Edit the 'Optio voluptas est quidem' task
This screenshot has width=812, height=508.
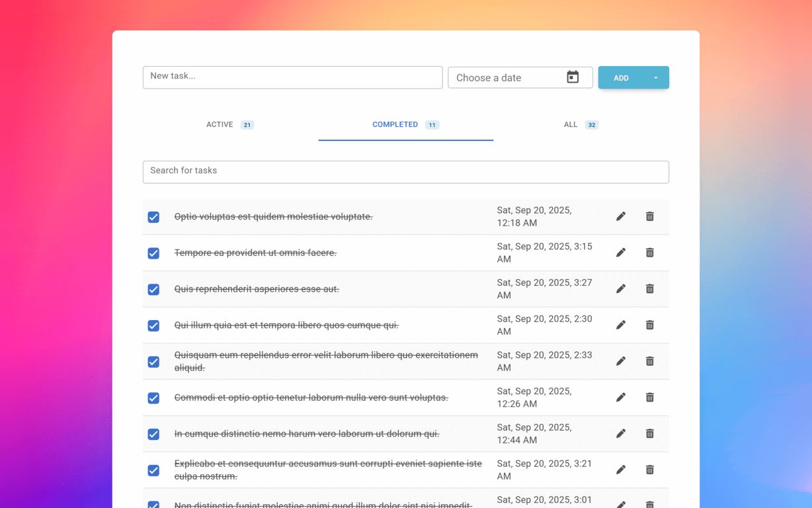point(620,216)
